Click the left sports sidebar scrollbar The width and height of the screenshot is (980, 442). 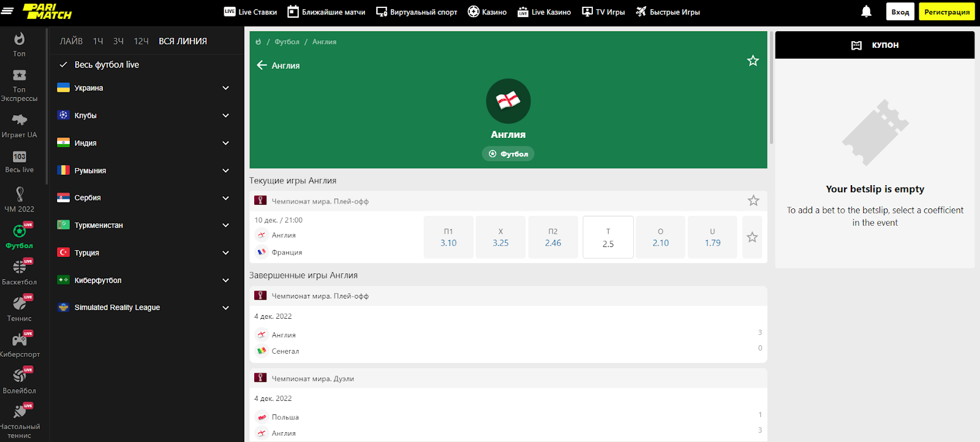[x=47, y=107]
